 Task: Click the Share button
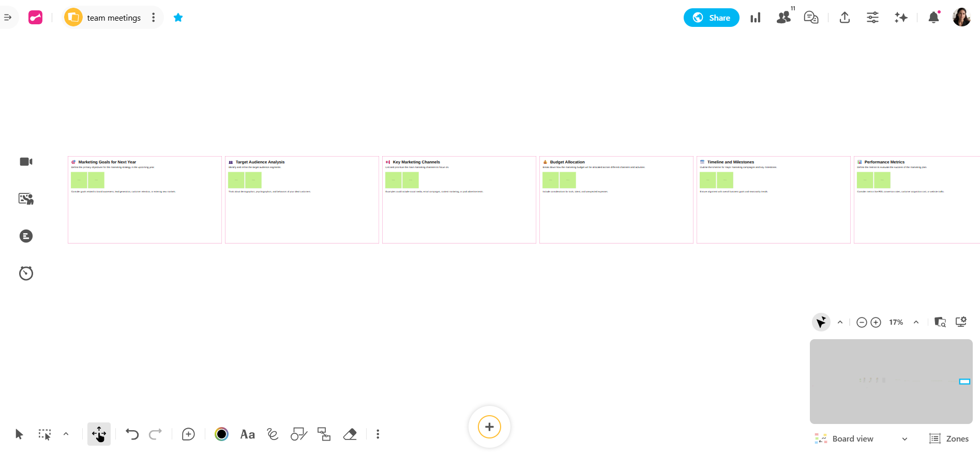point(711,18)
